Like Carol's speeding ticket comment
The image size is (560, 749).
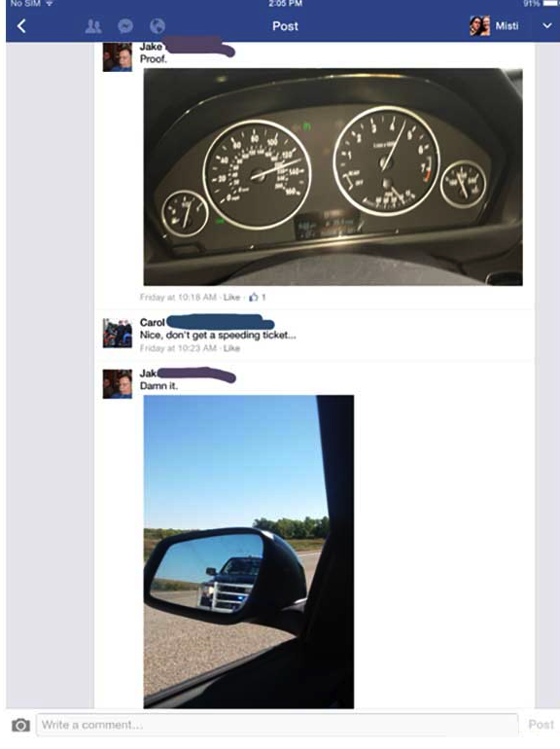pos(231,348)
